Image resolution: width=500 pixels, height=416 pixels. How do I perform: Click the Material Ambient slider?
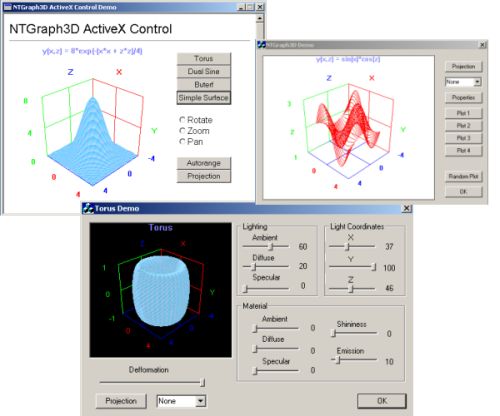point(275,328)
